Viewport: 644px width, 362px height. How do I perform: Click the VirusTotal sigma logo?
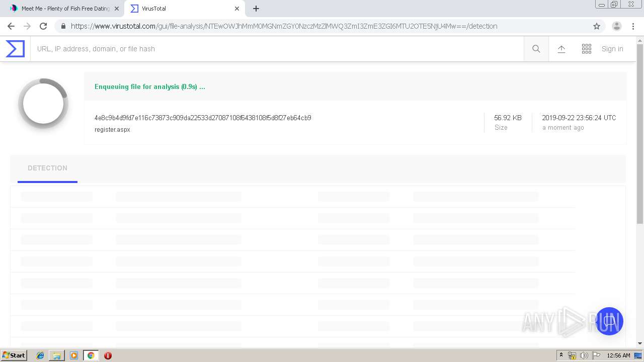click(x=15, y=49)
